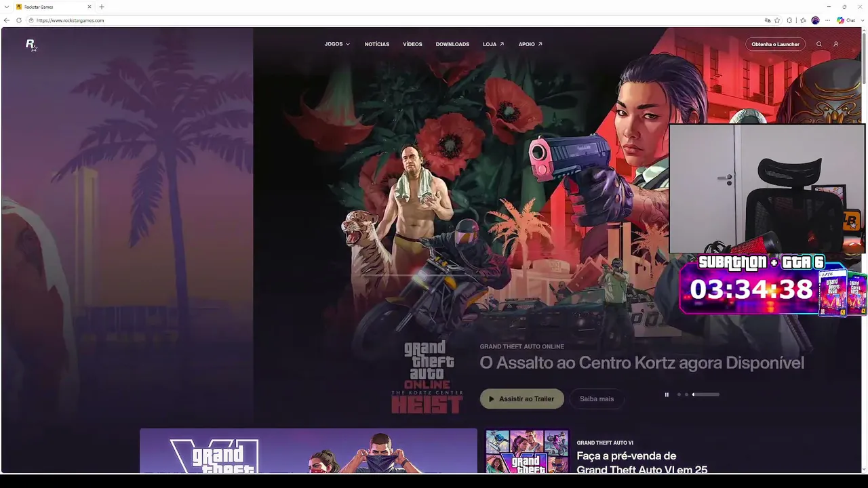Expand the Copilot Chat dropdown arrow
Screen dimensions: 868x488
[x=862, y=20]
